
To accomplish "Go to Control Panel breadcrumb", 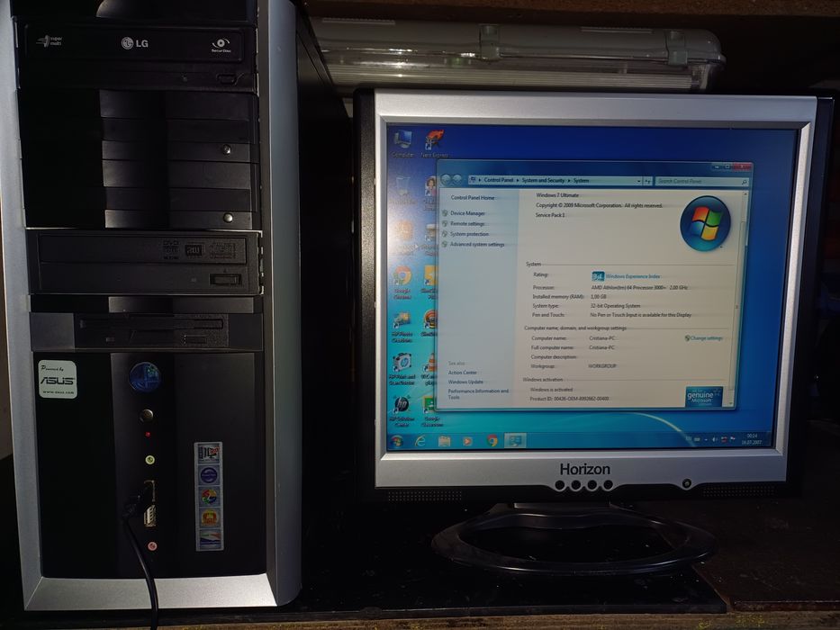I will pyautogui.click(x=499, y=180).
